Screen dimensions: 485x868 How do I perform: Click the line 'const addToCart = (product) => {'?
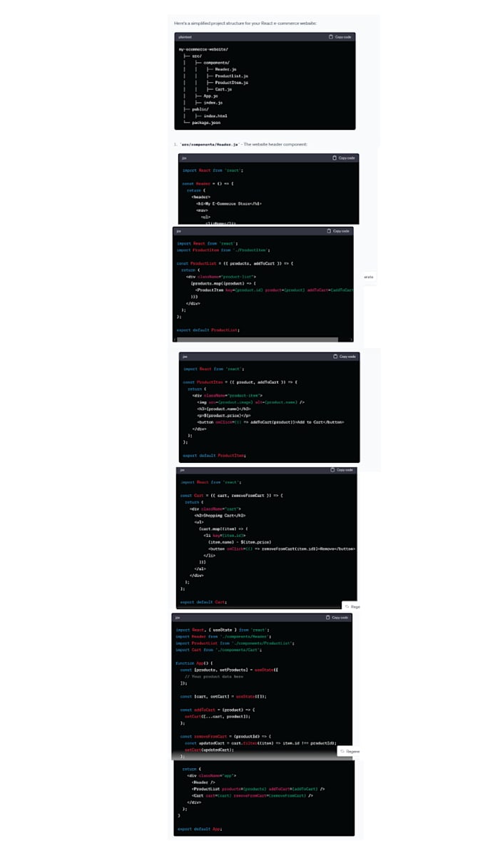coord(218,710)
